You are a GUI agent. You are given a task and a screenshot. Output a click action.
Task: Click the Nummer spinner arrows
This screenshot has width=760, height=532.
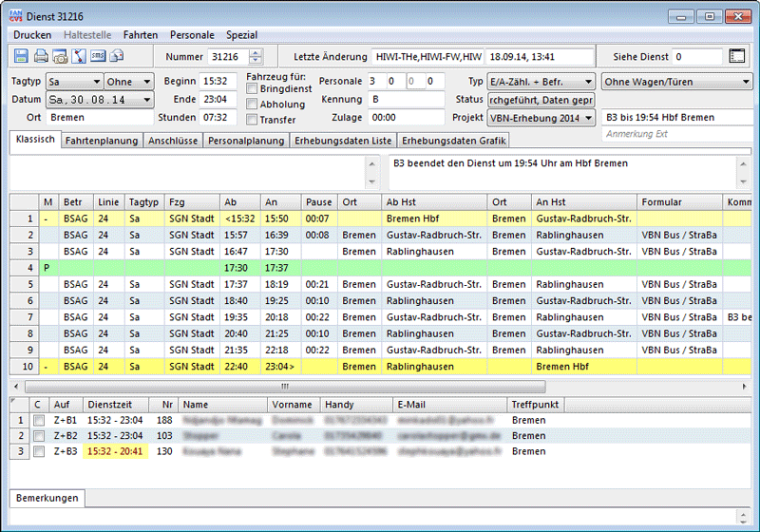(x=256, y=57)
